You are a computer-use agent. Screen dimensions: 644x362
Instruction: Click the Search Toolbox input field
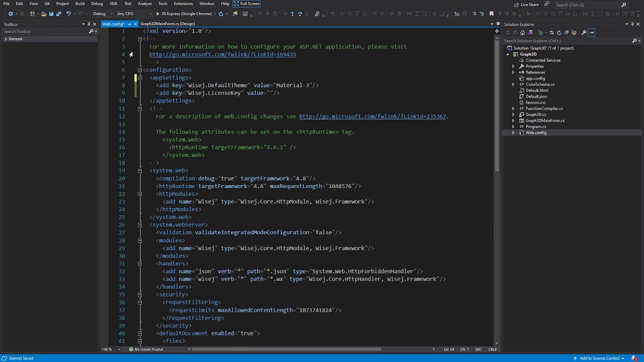pos(44,31)
